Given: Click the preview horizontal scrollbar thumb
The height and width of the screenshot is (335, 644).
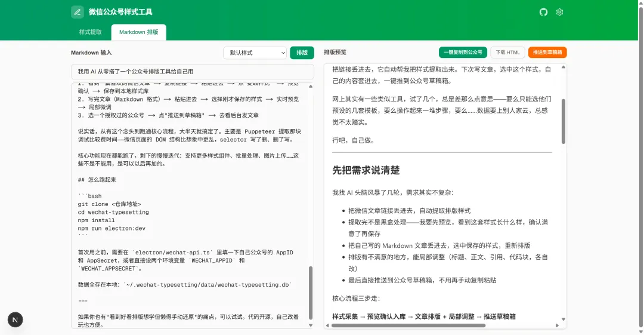Looking at the screenshot, I should 408,325.
